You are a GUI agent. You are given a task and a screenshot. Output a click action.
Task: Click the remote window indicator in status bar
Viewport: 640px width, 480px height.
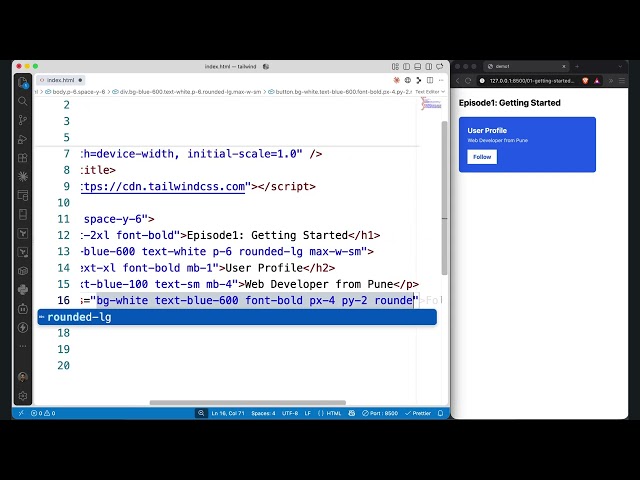[21, 413]
